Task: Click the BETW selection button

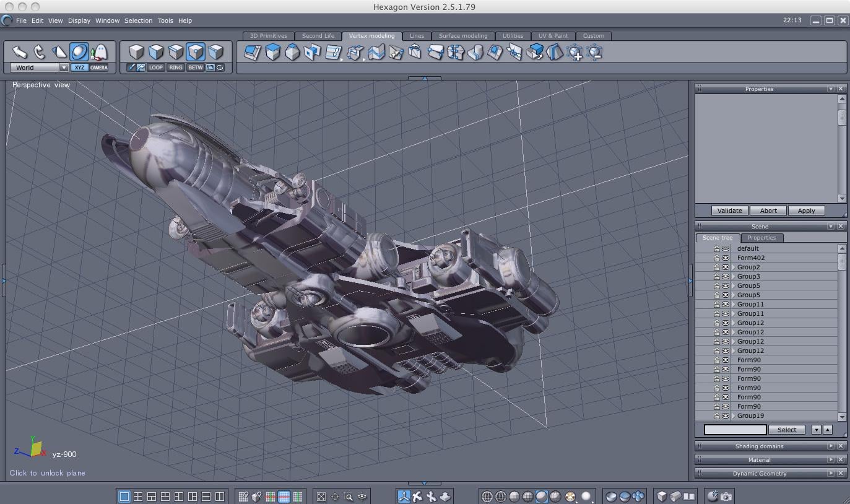Action: pos(196,67)
